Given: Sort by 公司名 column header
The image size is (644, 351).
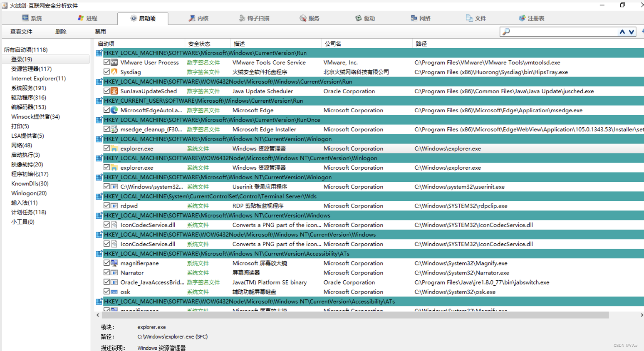Looking at the screenshot, I should [367, 44].
